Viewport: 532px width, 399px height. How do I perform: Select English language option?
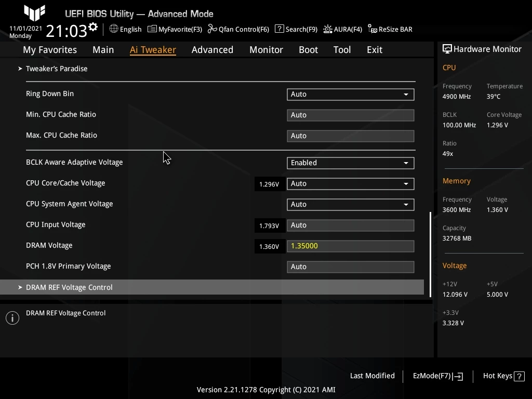click(130, 29)
